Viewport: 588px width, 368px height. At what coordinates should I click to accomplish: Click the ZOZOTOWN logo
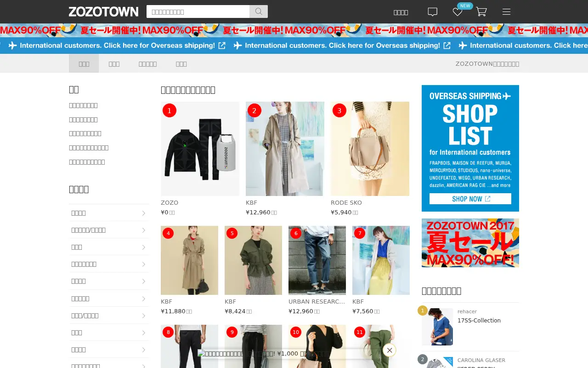(x=103, y=12)
